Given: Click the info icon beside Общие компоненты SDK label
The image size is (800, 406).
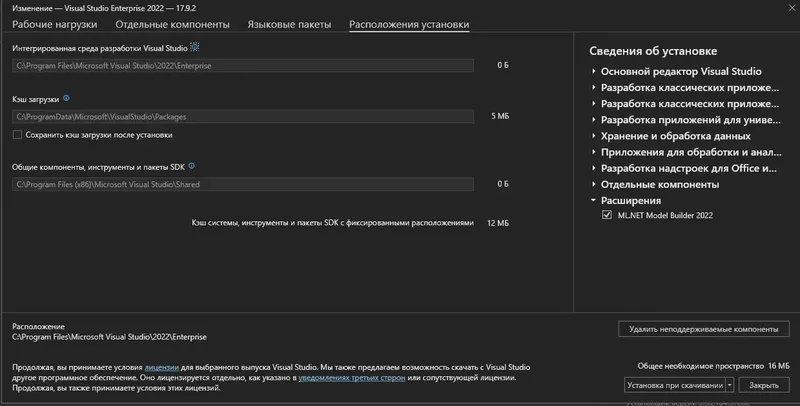Looking at the screenshot, I should [191, 166].
